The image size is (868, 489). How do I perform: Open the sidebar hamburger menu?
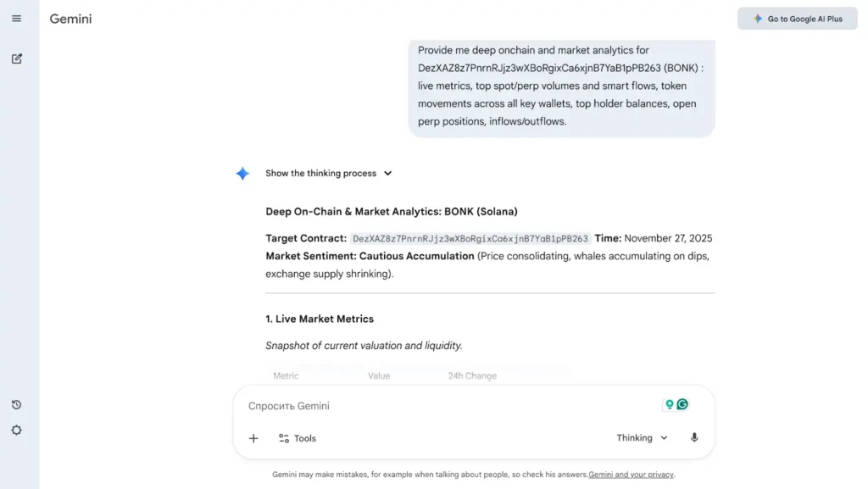point(17,18)
